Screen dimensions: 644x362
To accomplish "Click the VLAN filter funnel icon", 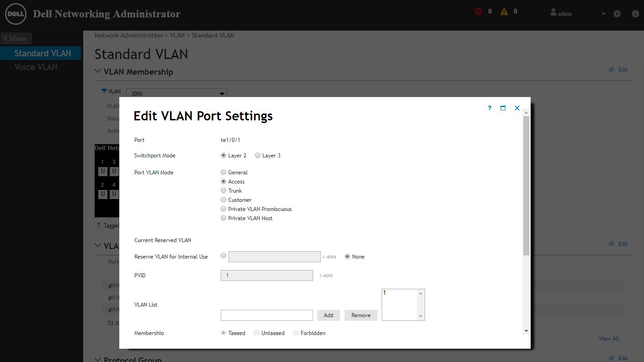I will (x=104, y=92).
